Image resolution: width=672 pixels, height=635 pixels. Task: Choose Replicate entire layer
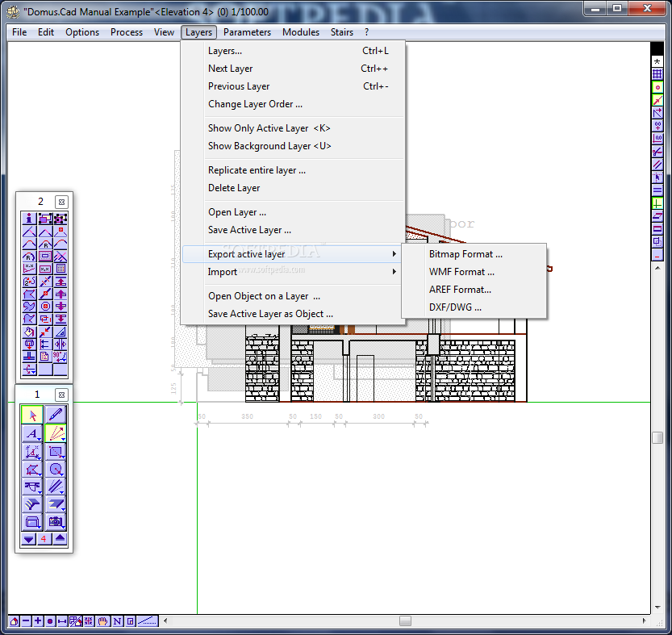tap(293, 170)
